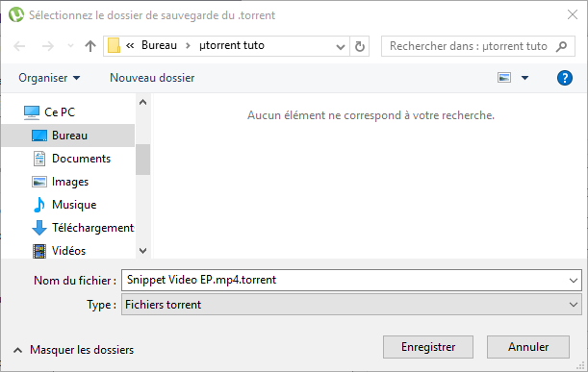The width and height of the screenshot is (588, 372).
Task: Click the Annuler button
Action: click(x=528, y=347)
